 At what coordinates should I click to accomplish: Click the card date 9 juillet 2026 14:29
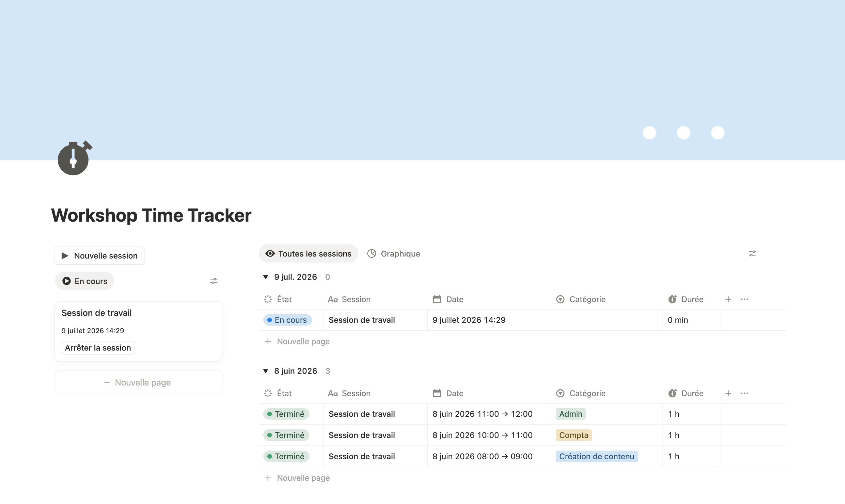coord(92,331)
